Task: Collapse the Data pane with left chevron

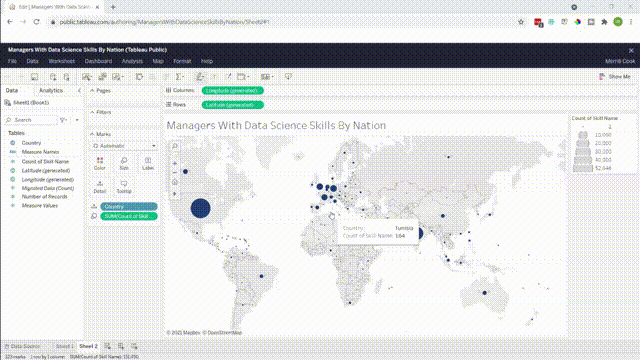Action: [x=79, y=91]
